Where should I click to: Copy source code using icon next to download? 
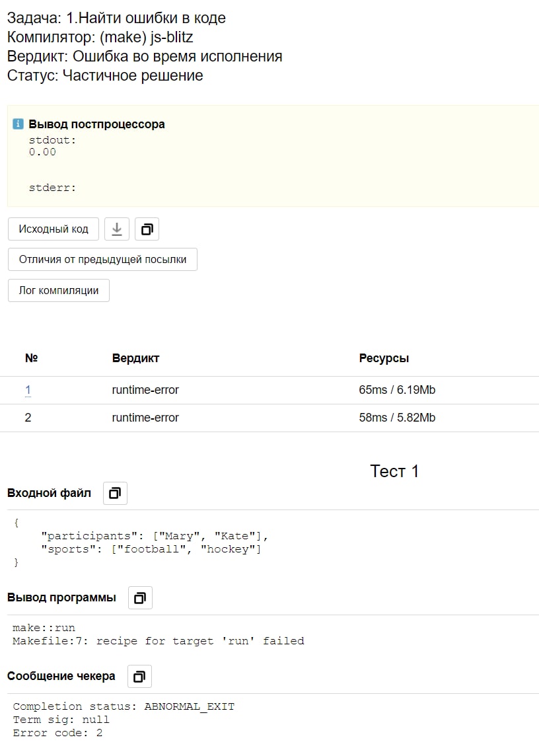147,229
